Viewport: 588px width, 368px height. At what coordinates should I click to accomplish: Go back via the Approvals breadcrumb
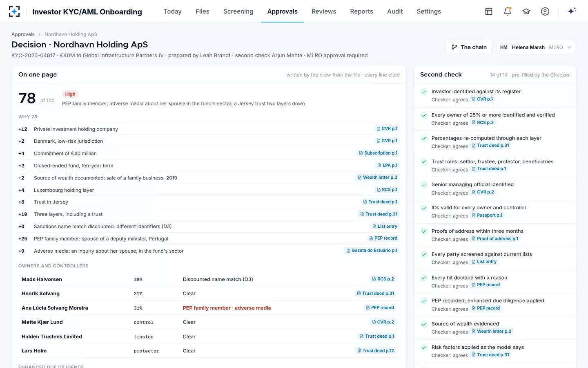pos(23,34)
